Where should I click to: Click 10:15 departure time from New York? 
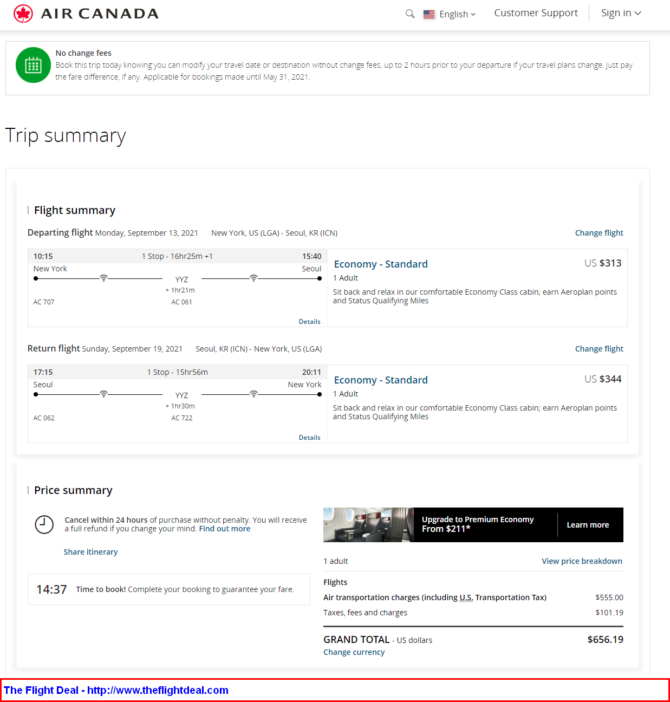(x=43, y=256)
